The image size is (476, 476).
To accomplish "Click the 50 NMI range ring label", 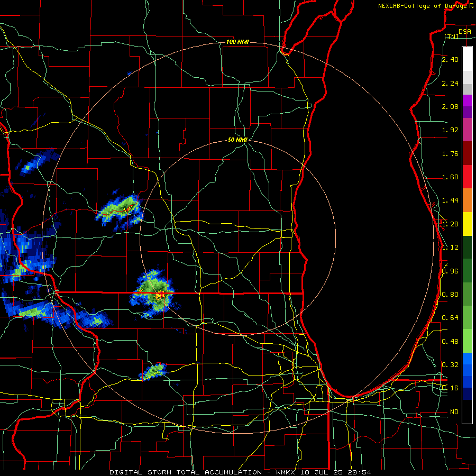I will coord(237,140).
